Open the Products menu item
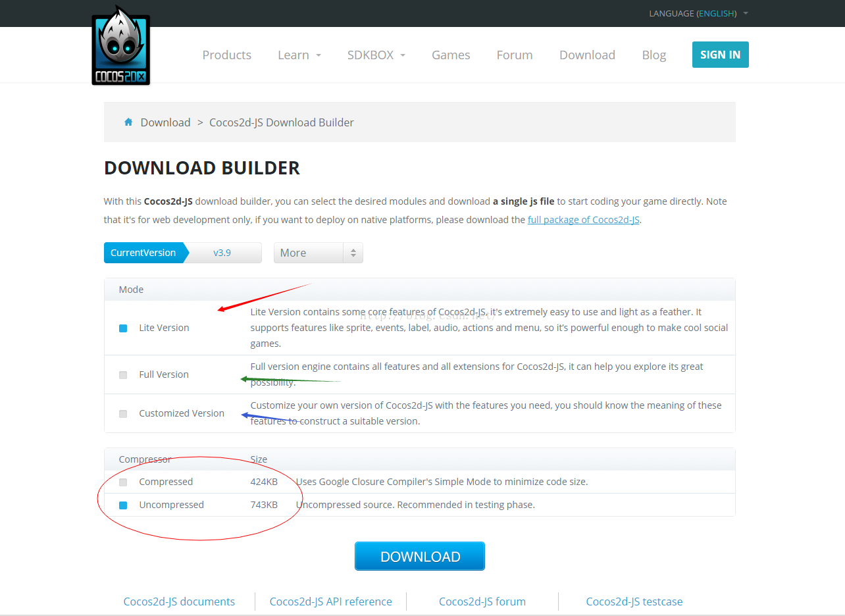The width and height of the screenshot is (845, 616). (x=227, y=55)
